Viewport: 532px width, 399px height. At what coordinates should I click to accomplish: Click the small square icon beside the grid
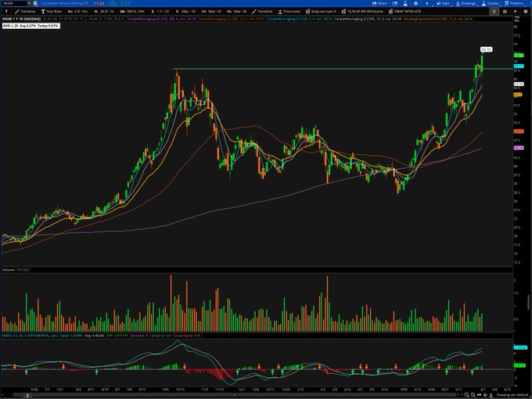point(516,11)
